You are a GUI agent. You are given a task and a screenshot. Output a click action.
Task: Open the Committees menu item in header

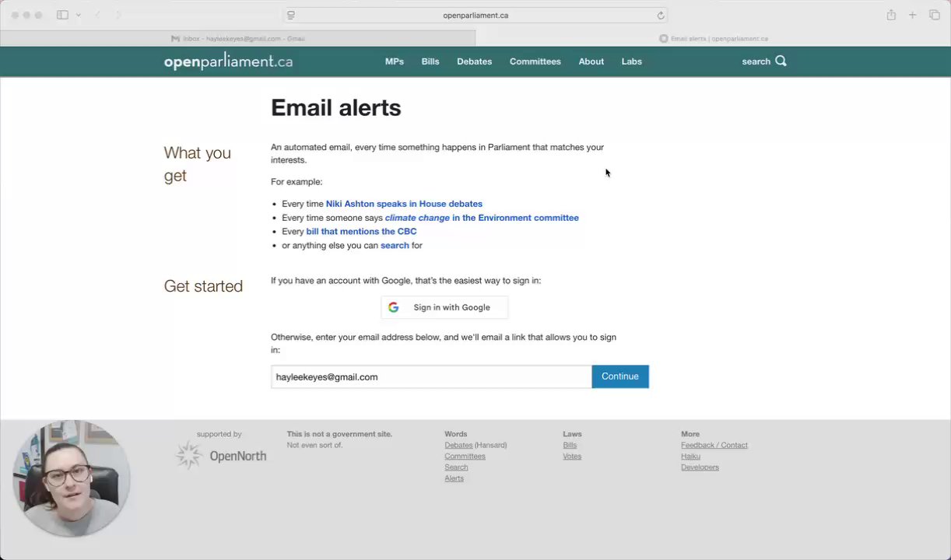(535, 61)
